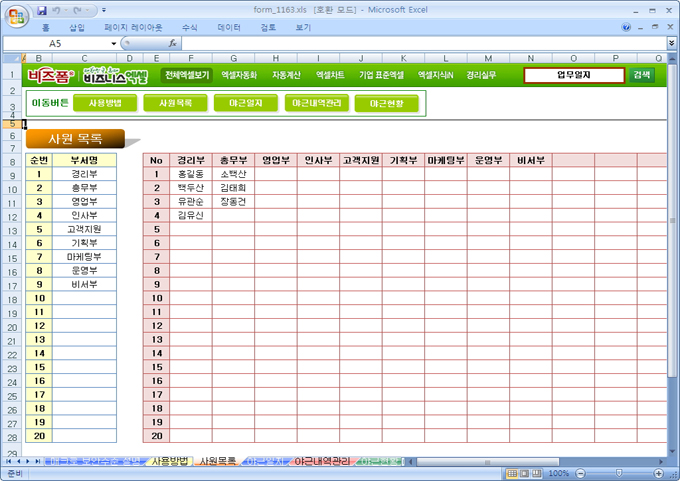
Task: Switch to the 야근내역관리 sheet tab
Action: coord(322,461)
